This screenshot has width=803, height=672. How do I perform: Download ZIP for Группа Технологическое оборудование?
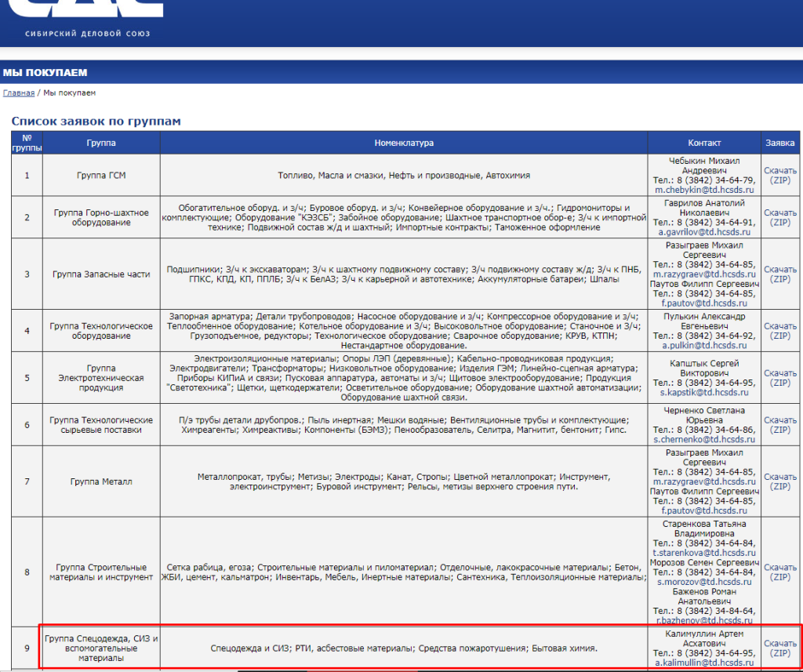pos(780,331)
